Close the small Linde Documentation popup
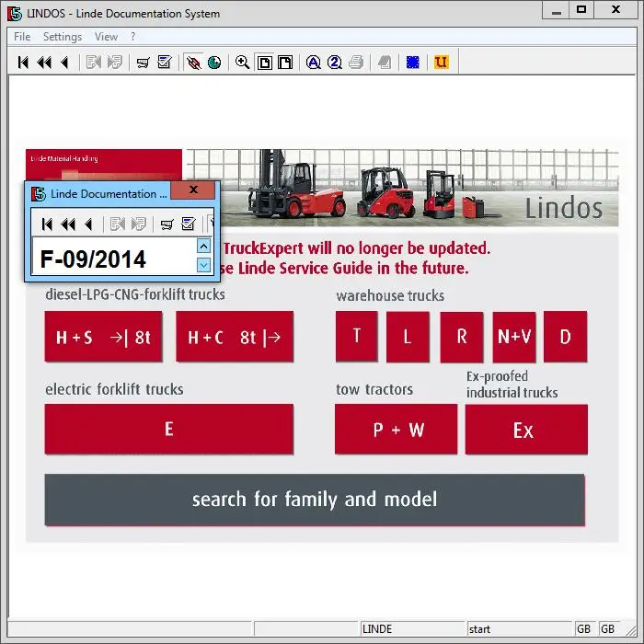This screenshot has width=644, height=644. coord(193,190)
